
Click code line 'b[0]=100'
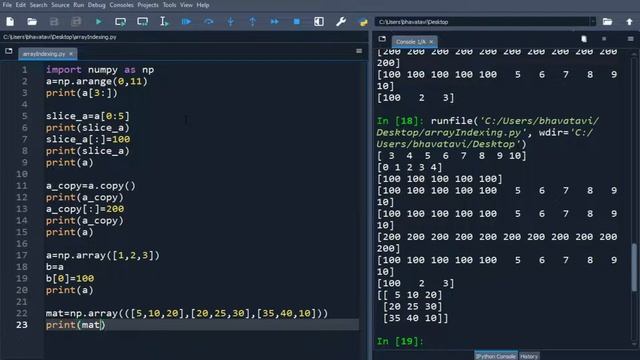[x=70, y=278]
